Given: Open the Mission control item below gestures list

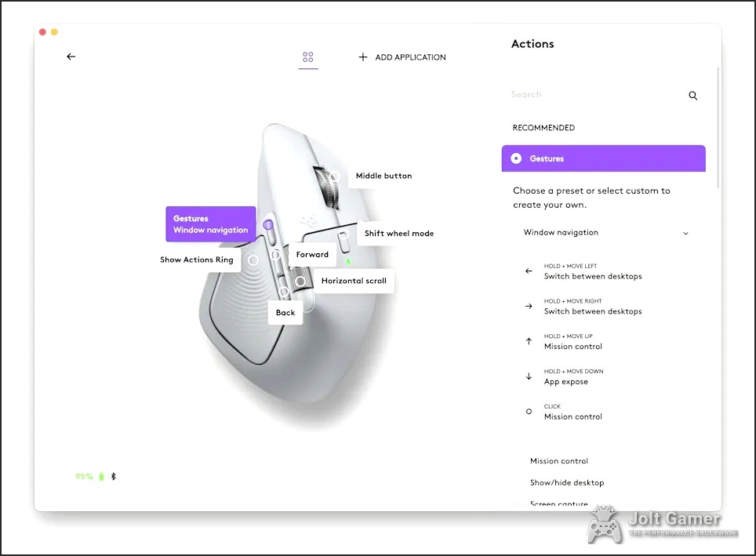Looking at the screenshot, I should pyautogui.click(x=559, y=460).
